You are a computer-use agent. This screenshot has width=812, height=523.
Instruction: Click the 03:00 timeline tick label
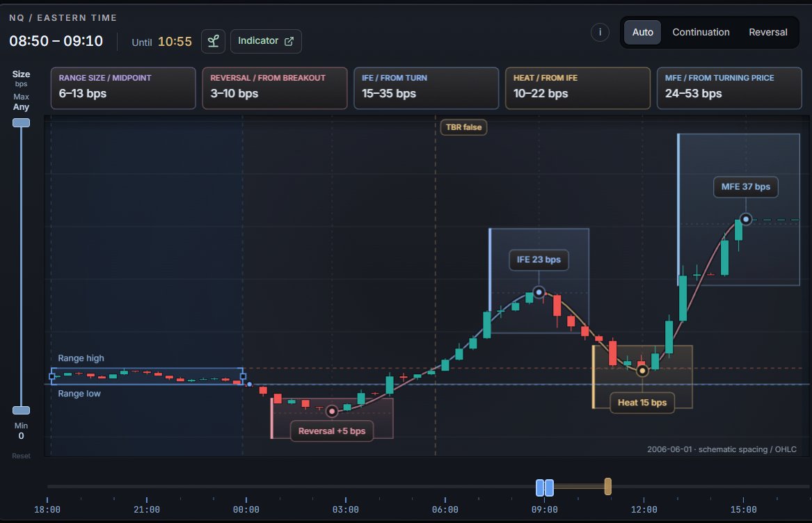pyautogui.click(x=345, y=510)
